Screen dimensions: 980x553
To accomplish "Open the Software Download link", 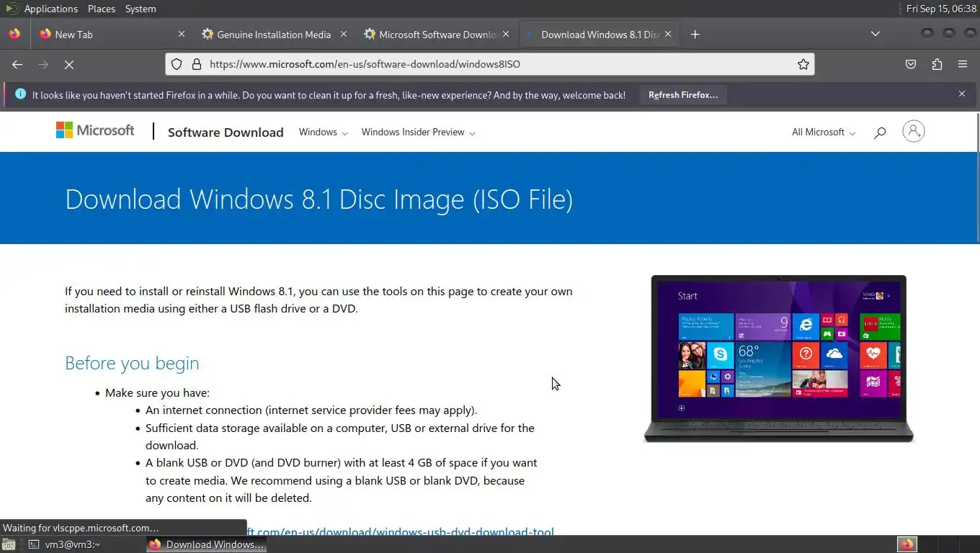I will pyautogui.click(x=226, y=132).
